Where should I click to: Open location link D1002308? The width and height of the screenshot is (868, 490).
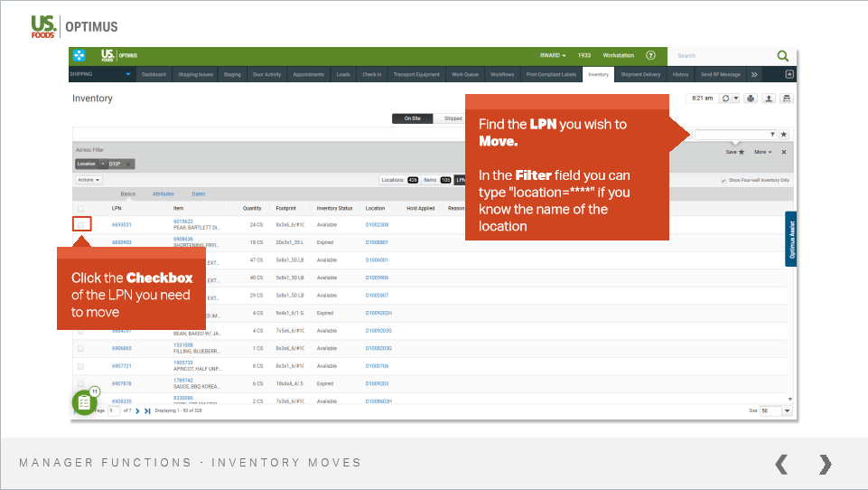377,225
